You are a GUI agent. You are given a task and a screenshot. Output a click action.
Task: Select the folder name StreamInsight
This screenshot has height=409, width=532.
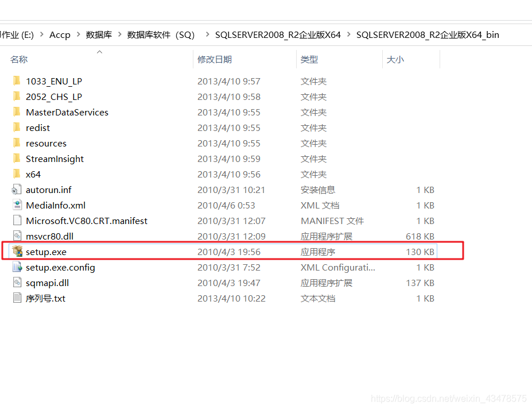55,159
